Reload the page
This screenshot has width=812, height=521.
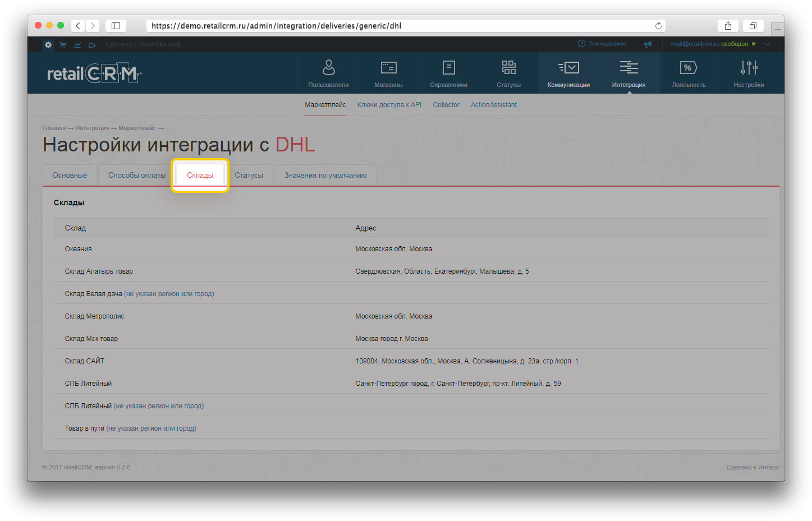658,26
